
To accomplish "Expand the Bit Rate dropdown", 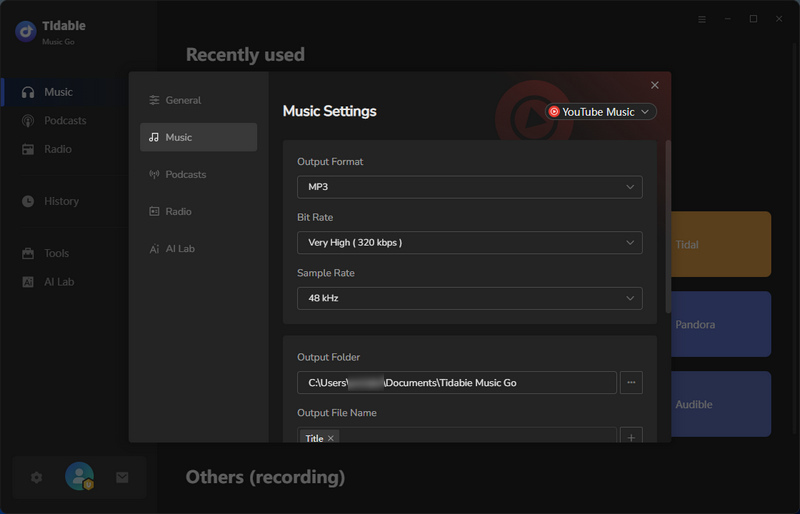I will click(469, 242).
